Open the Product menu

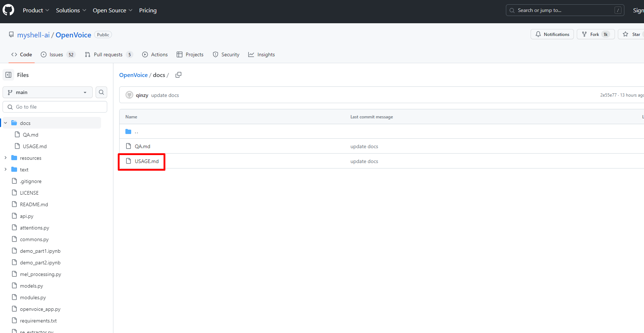[36, 10]
